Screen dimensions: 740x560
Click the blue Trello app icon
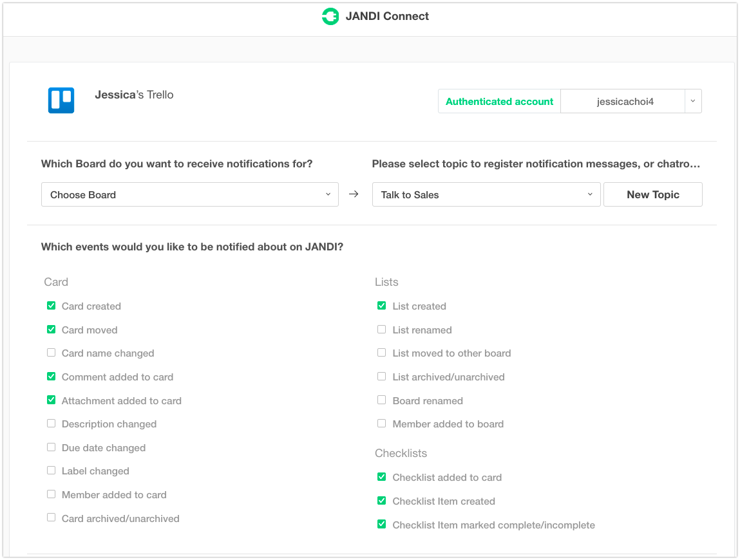[61, 100]
